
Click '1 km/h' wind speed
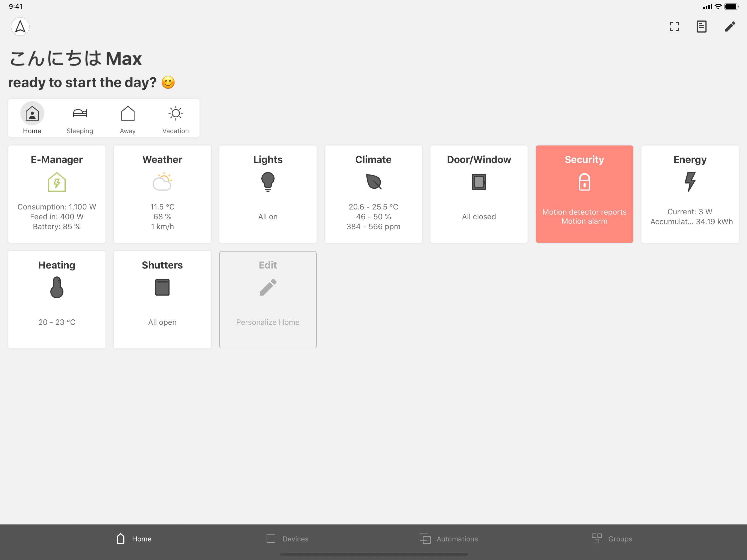point(162,227)
